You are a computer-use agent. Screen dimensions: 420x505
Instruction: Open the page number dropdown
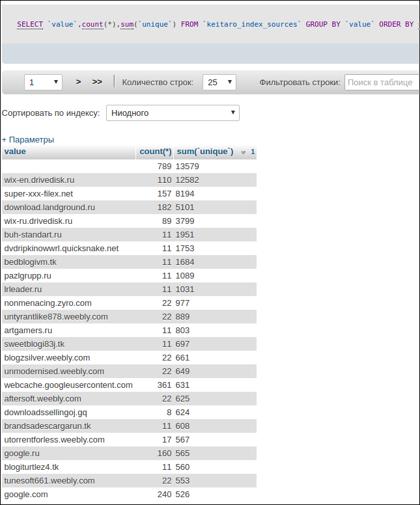click(x=43, y=83)
